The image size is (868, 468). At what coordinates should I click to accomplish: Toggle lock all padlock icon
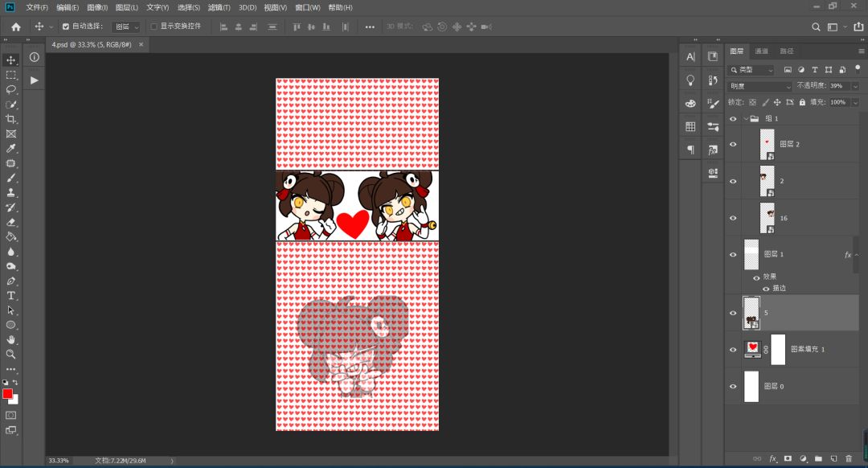click(802, 102)
